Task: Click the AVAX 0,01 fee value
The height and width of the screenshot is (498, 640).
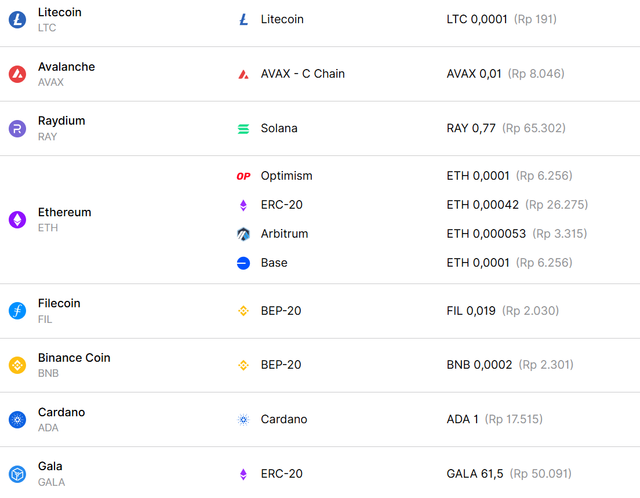Action: tap(474, 74)
